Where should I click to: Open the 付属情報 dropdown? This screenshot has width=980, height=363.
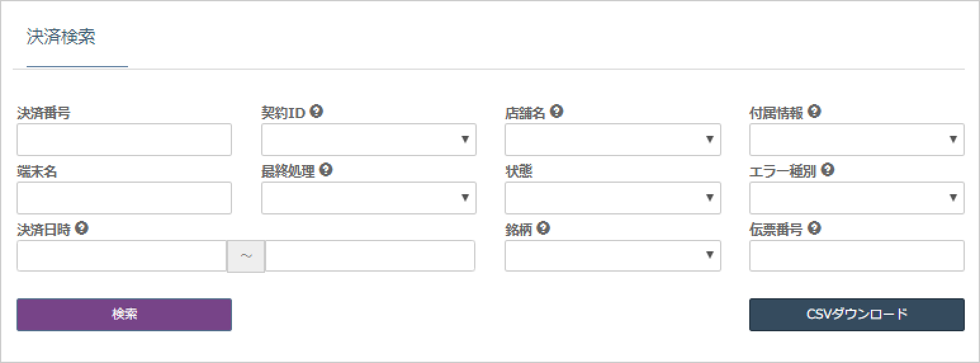(x=856, y=140)
